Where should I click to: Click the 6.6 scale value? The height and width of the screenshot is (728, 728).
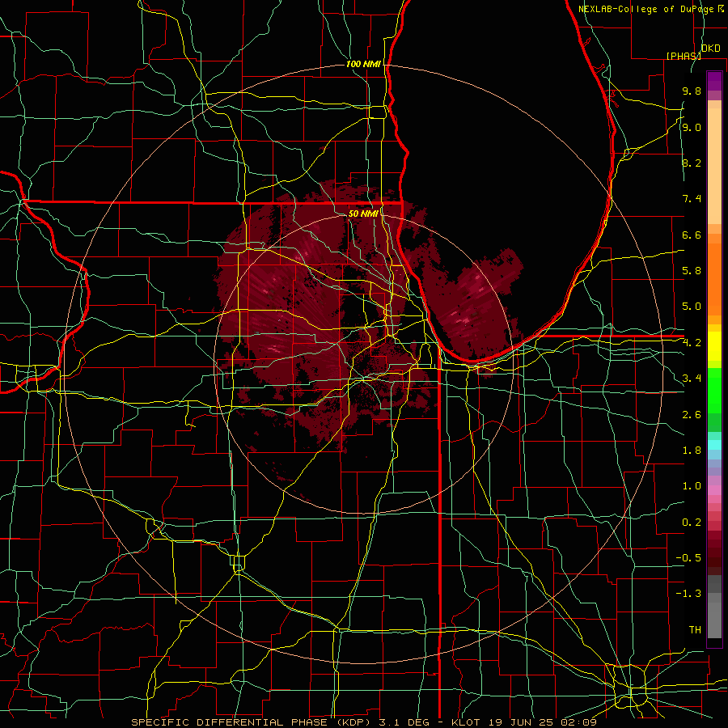click(692, 235)
